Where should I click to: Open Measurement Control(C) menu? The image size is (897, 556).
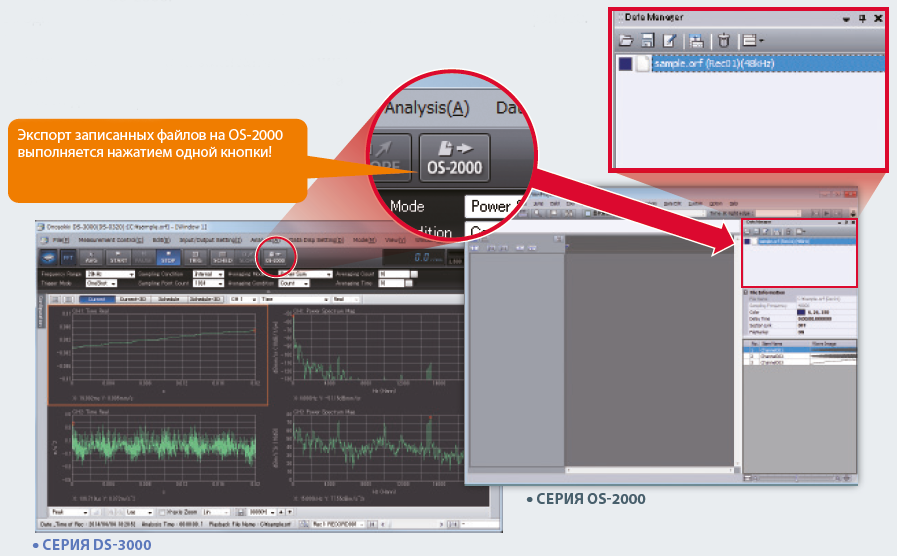click(111, 240)
